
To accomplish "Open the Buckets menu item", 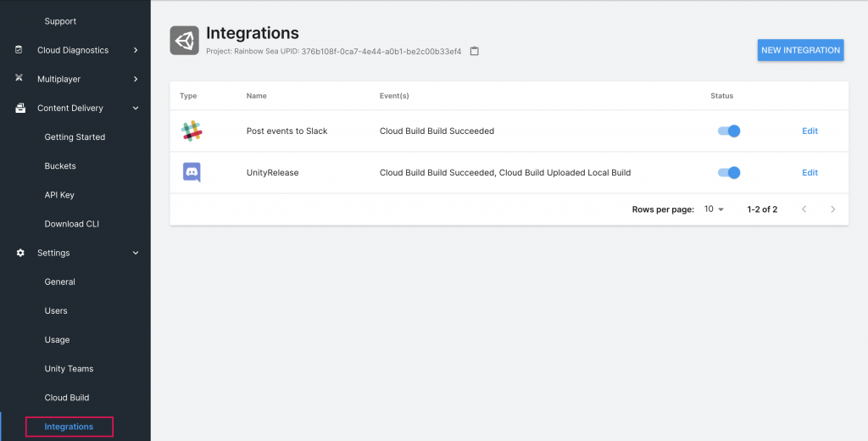I will coord(60,166).
